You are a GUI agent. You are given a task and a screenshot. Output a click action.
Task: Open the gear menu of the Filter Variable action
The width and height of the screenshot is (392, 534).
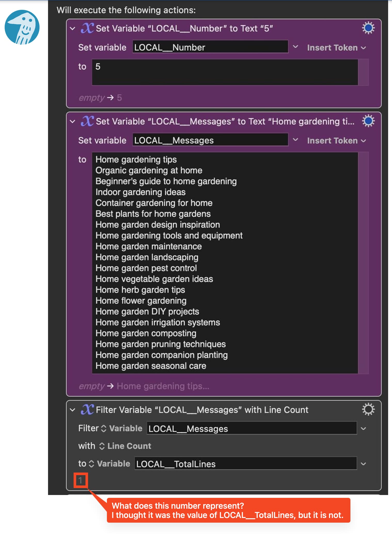pos(368,409)
